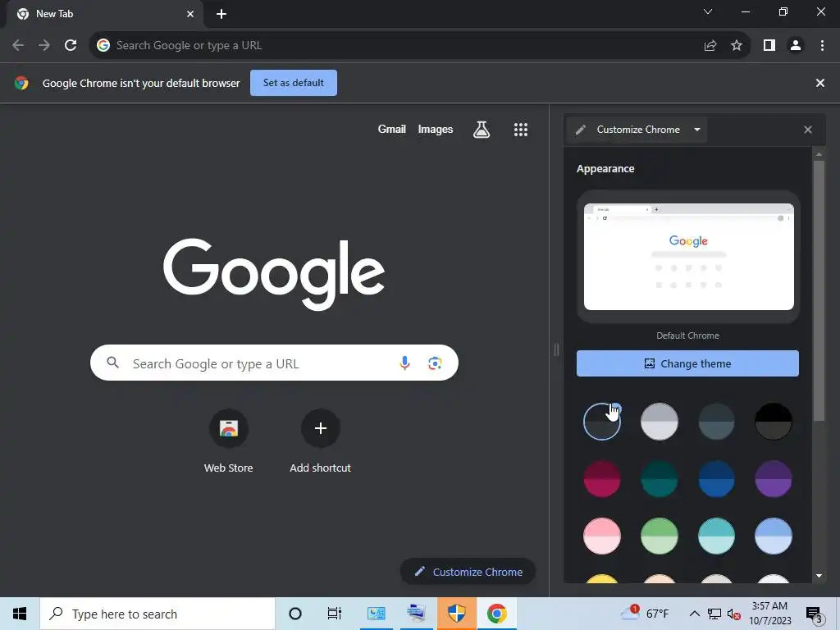
Task: Open Search Labs flask icon
Action: tap(481, 129)
